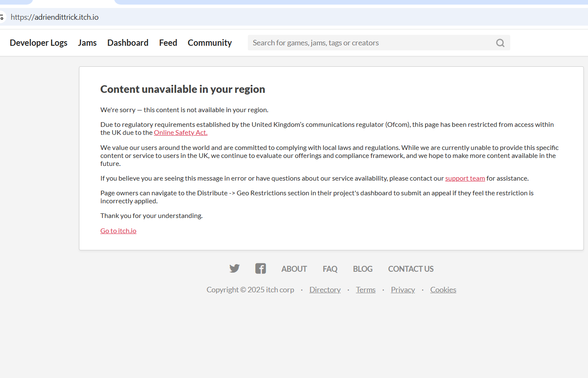
Task: Open the Developer Logs menu item
Action: 38,43
